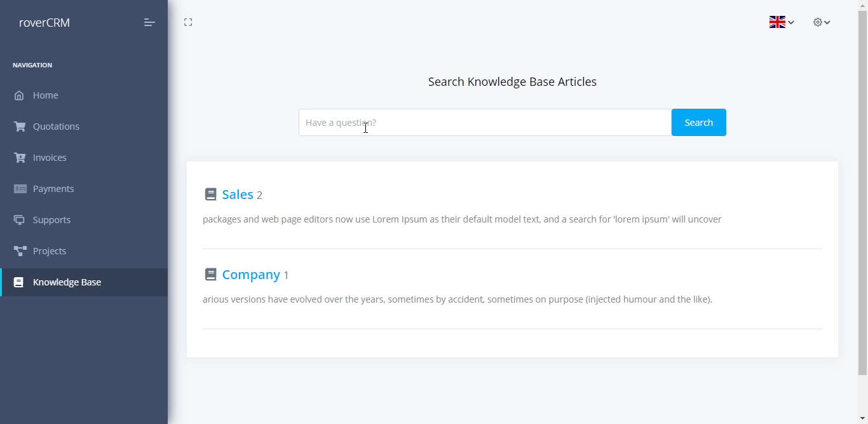Open the Quotations menu item

56,127
